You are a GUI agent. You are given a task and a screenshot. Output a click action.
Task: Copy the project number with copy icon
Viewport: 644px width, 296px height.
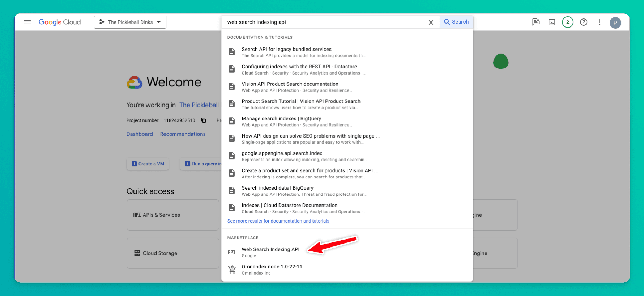click(204, 120)
